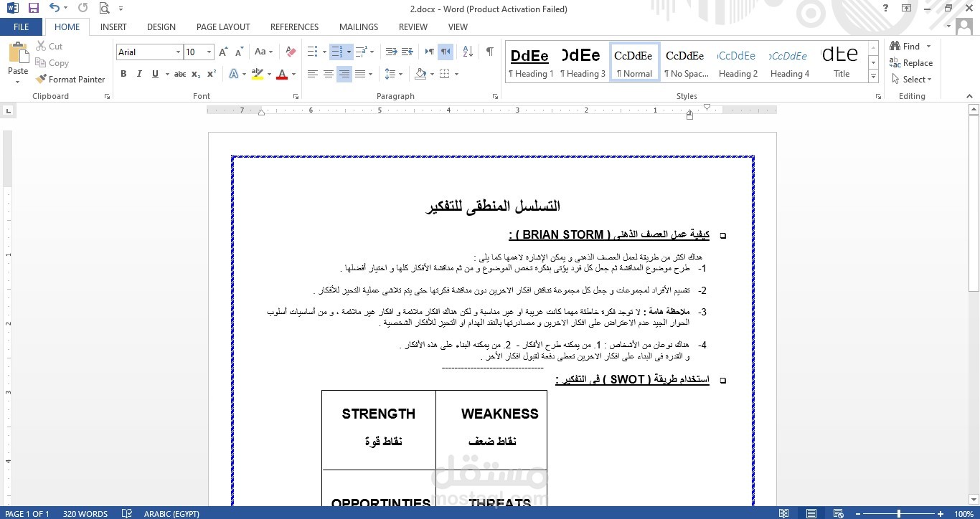The image size is (980, 519).
Task: Center the text alignment
Action: [329, 74]
